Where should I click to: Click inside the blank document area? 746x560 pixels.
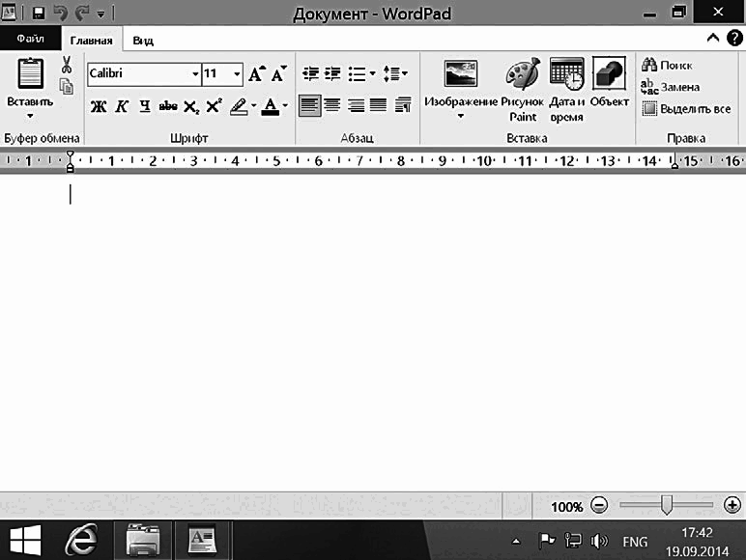click(373, 333)
